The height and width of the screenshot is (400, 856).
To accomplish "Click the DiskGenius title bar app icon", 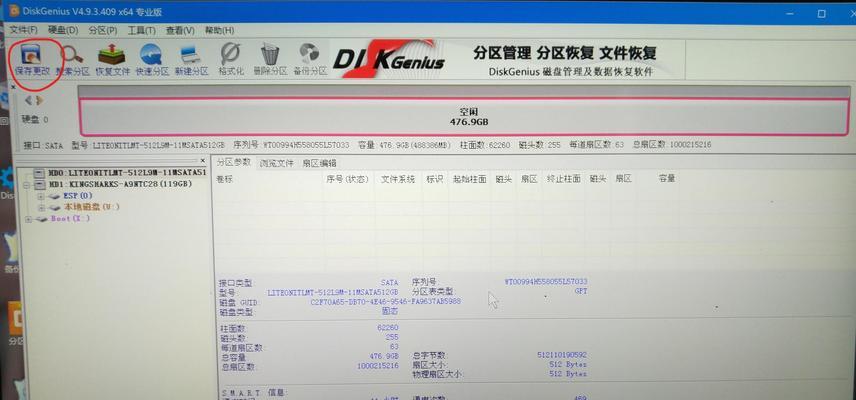I will click(x=13, y=11).
